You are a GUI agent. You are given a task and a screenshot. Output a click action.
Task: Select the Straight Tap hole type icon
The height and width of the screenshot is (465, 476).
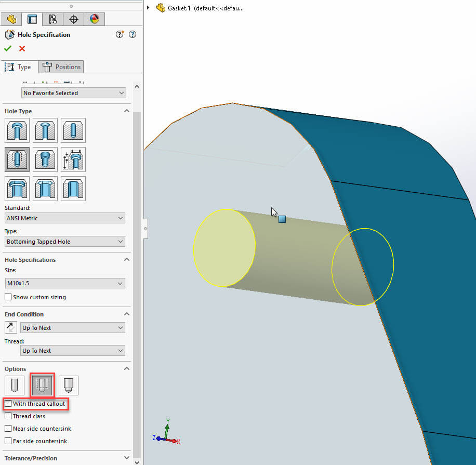point(17,160)
